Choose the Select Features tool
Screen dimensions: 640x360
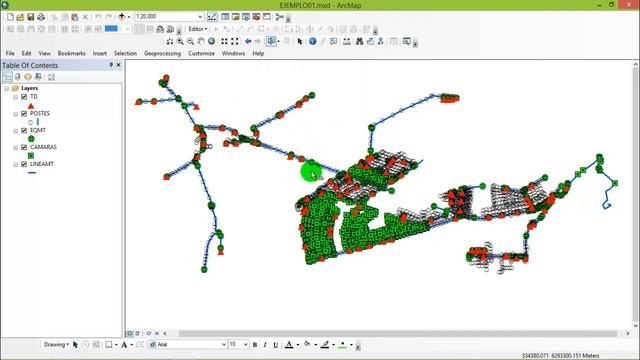tap(271, 41)
